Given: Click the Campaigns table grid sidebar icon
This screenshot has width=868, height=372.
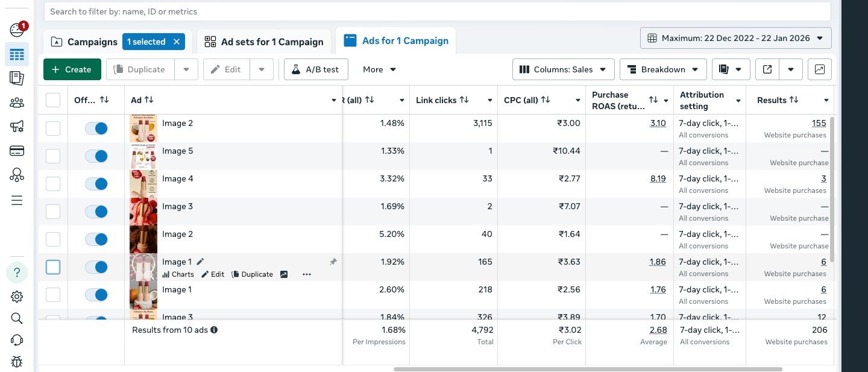Looking at the screenshot, I should [x=17, y=55].
